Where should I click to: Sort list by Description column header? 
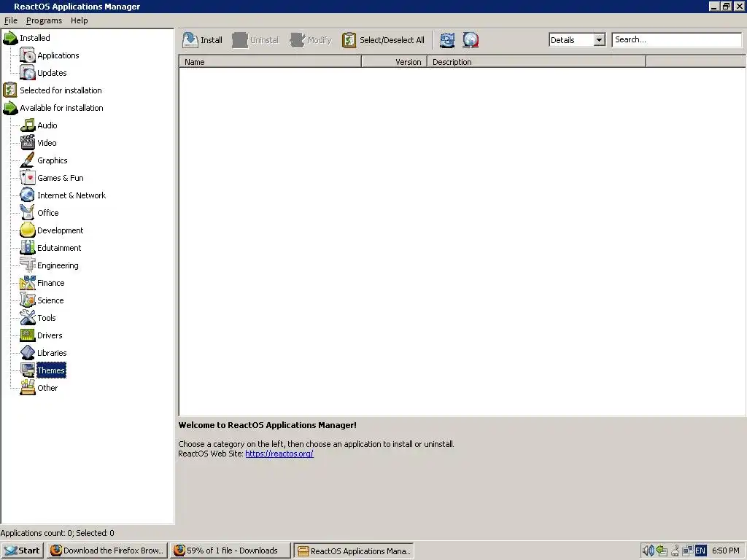(x=536, y=62)
